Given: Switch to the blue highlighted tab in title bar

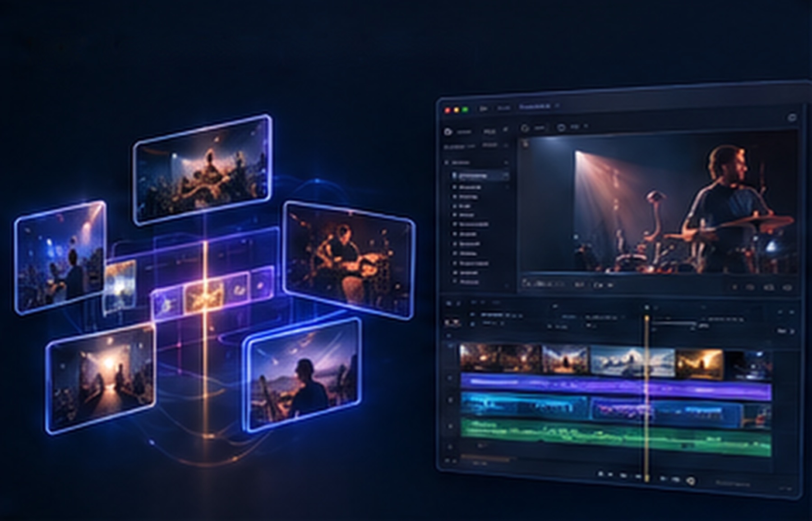Looking at the screenshot, I should pyautogui.click(x=535, y=107).
